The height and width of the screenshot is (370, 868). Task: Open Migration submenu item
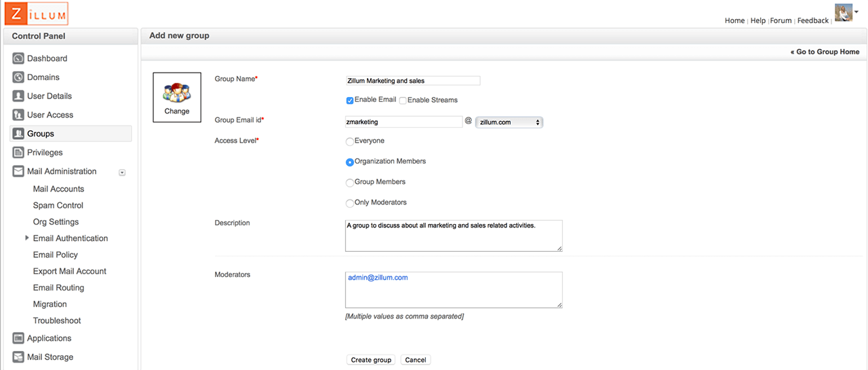pyautogui.click(x=50, y=304)
